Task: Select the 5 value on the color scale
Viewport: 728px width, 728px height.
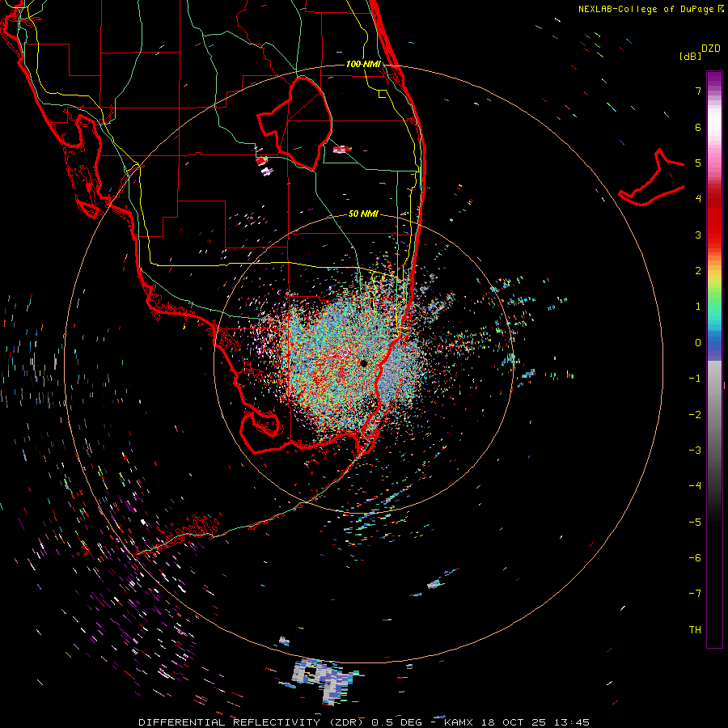Action: click(698, 163)
